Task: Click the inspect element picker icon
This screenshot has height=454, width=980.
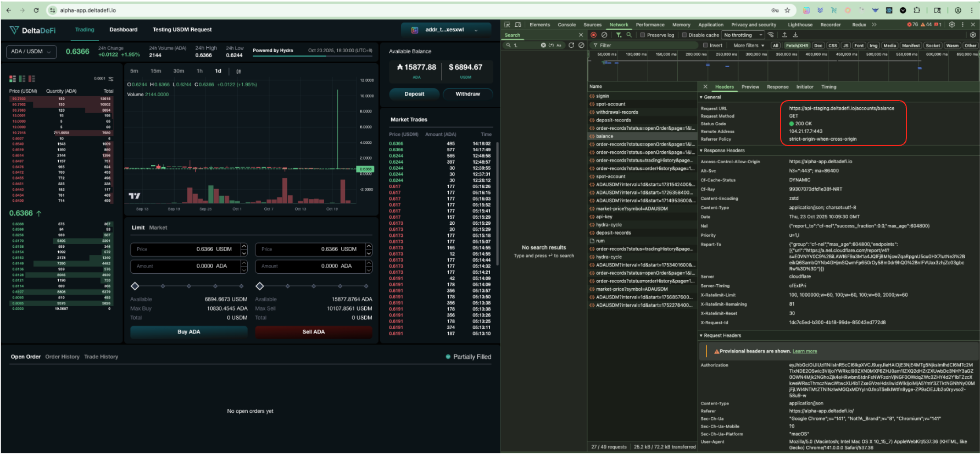Action: click(x=507, y=25)
